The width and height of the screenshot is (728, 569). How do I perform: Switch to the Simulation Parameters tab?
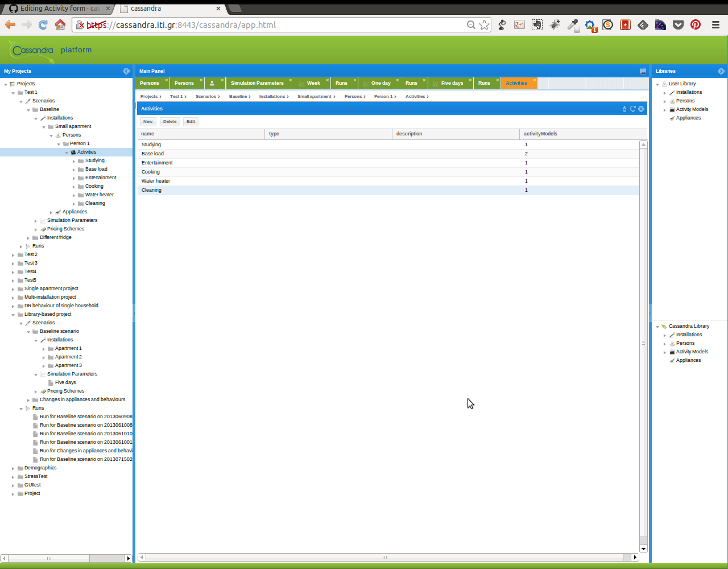tap(257, 83)
